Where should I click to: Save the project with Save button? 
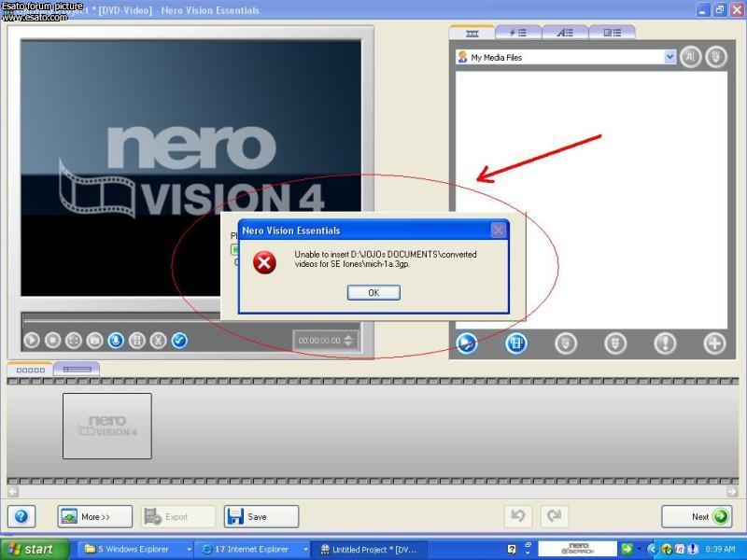pyautogui.click(x=261, y=517)
